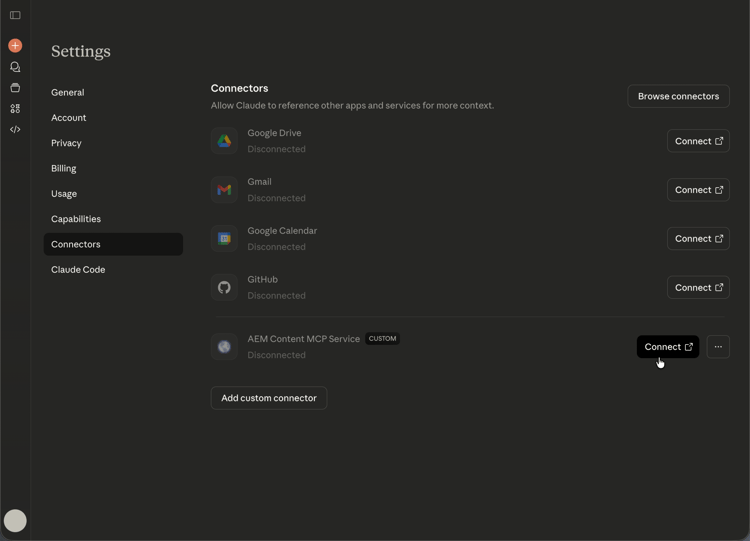Connect the Gmail connector
This screenshot has height=541, width=750.
tap(698, 190)
